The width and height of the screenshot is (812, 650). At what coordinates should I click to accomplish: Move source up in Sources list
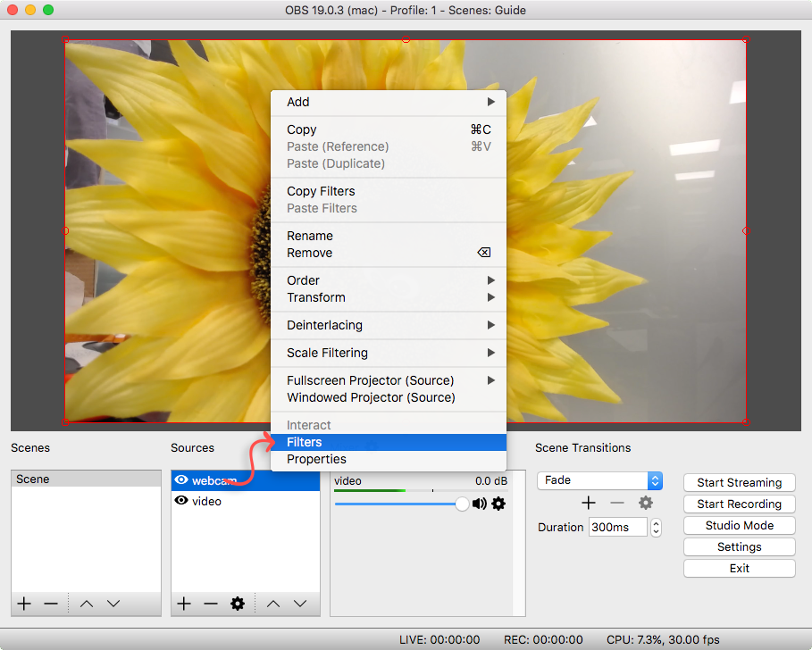pos(273,604)
